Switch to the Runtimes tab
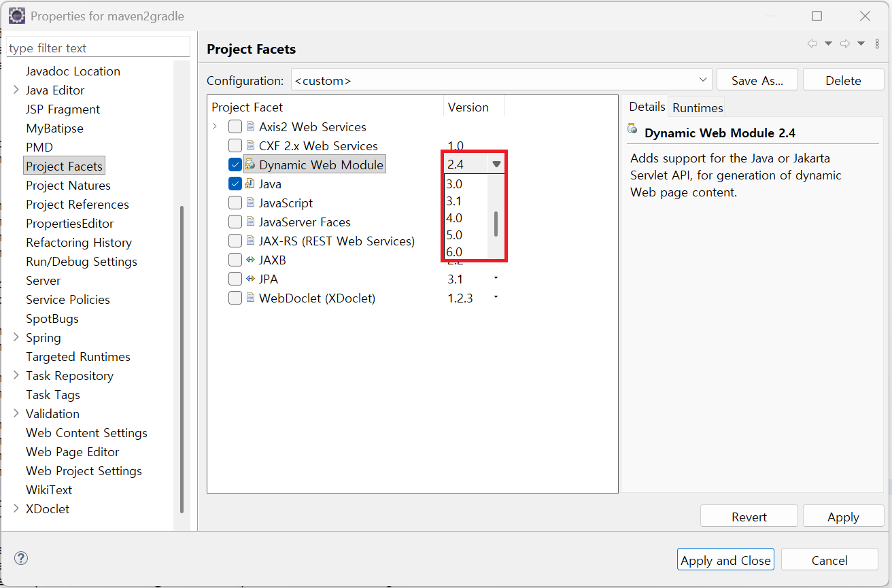 [698, 107]
